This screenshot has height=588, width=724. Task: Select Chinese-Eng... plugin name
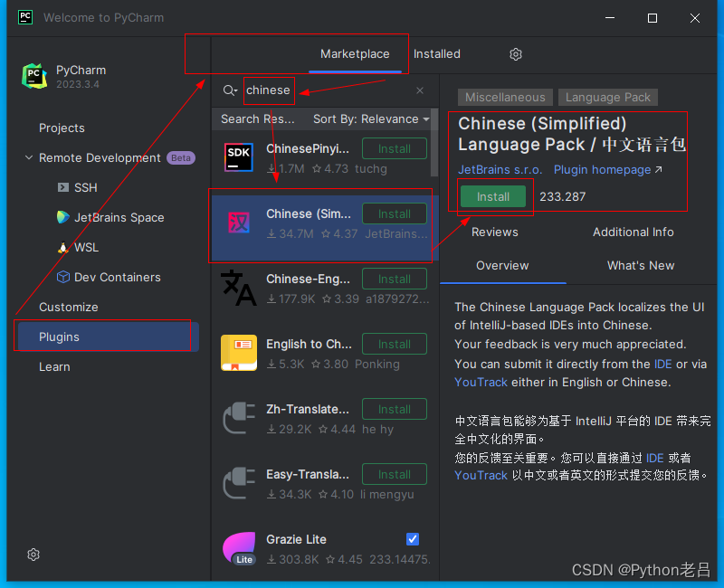(308, 279)
